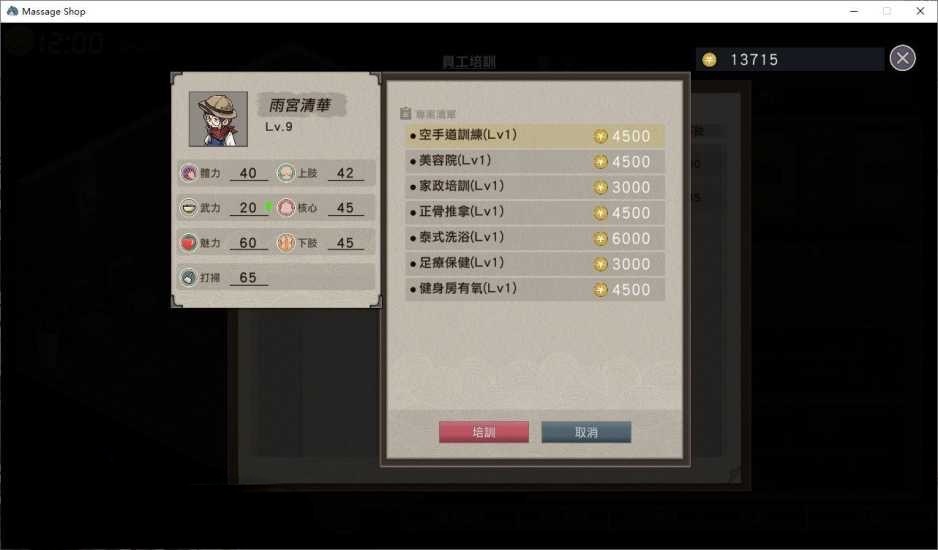Viewport: 938px width, 550px height.
Task: Cancel with the blue 取消 button
Action: [x=586, y=432]
